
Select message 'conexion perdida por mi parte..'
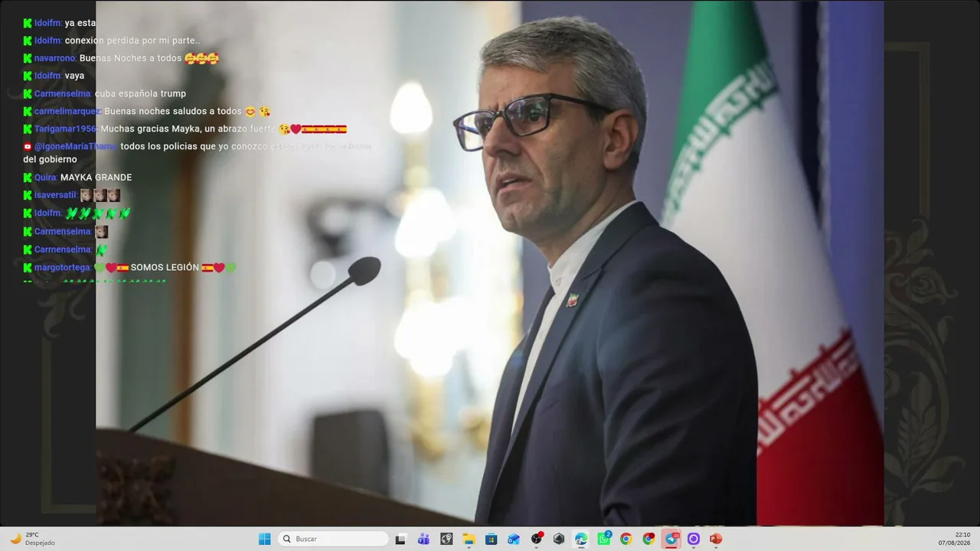point(132,41)
